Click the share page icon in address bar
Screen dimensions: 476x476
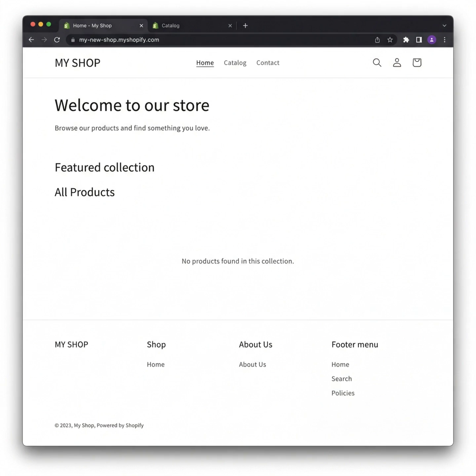pyautogui.click(x=377, y=40)
